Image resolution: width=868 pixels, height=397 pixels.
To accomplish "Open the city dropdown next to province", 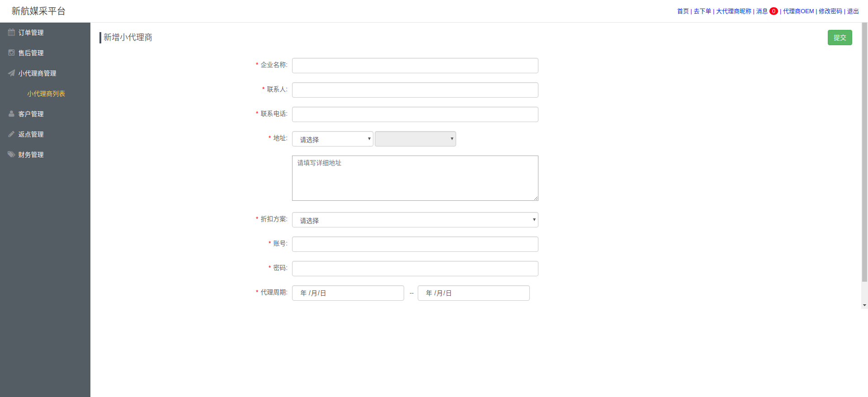I will pyautogui.click(x=415, y=139).
